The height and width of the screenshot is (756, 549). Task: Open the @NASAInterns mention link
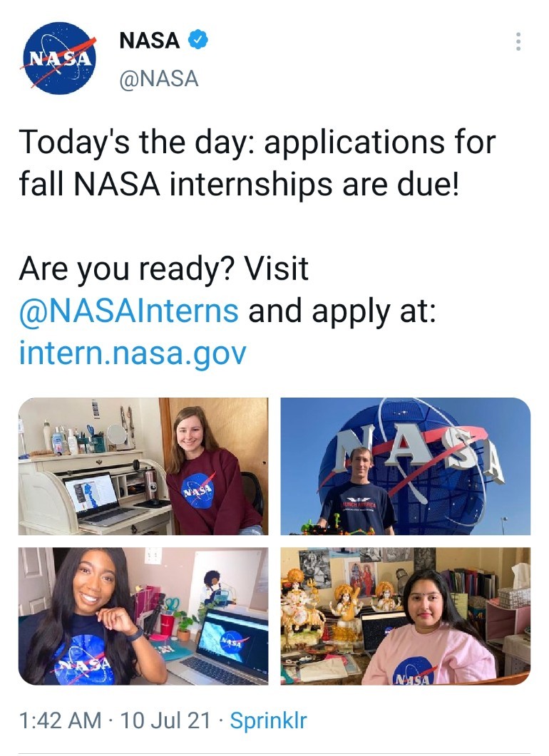click(128, 311)
